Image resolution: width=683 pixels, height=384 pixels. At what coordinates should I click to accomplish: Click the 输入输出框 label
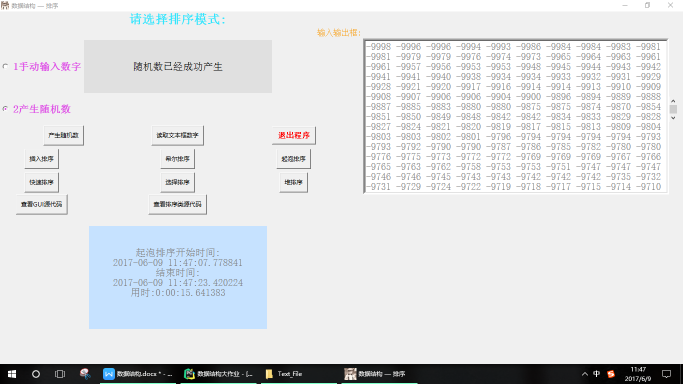click(339, 33)
